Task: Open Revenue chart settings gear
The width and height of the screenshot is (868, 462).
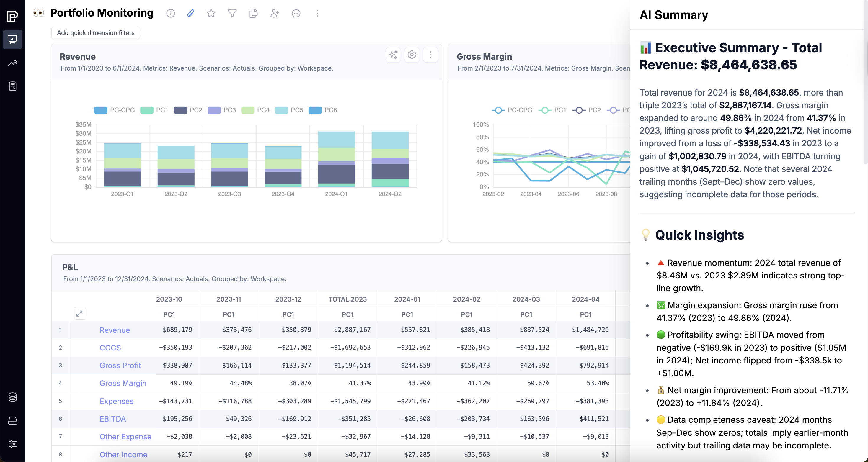Action: coord(412,55)
